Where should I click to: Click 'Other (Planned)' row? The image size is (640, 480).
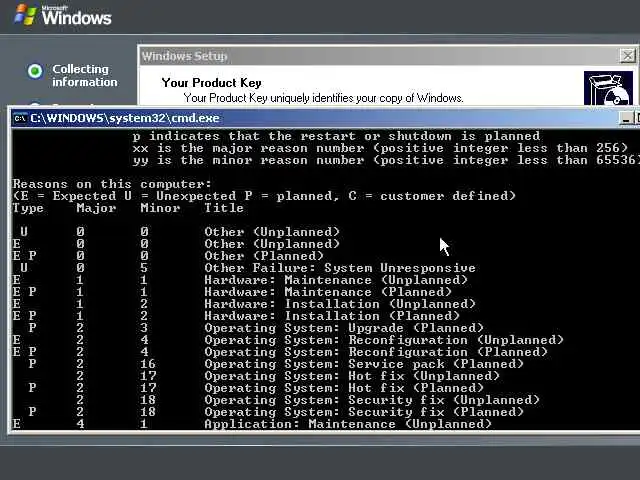click(168, 256)
